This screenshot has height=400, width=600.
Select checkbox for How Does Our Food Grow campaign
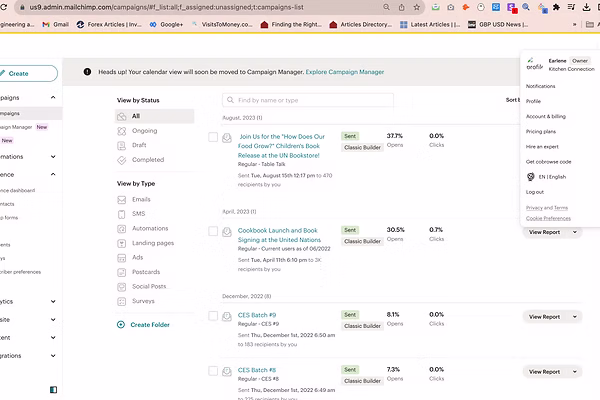coord(213,137)
